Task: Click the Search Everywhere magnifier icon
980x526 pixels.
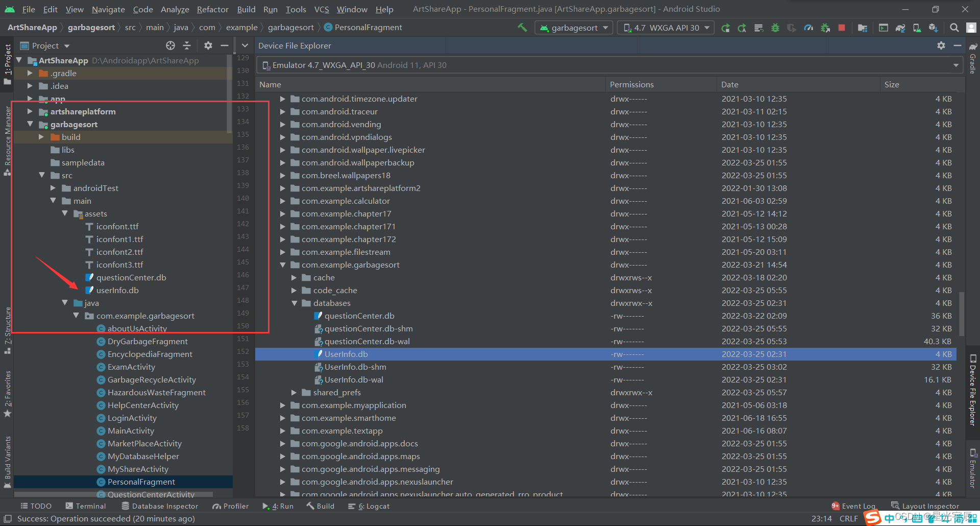Action: click(954, 28)
